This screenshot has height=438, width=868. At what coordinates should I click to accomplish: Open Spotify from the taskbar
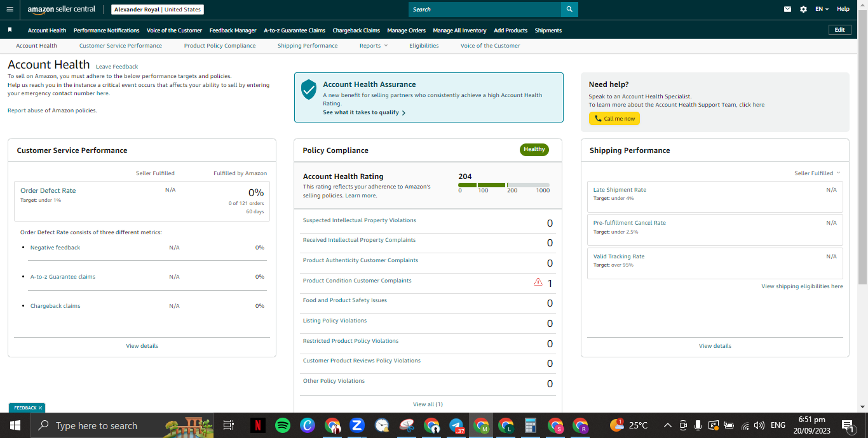283,425
